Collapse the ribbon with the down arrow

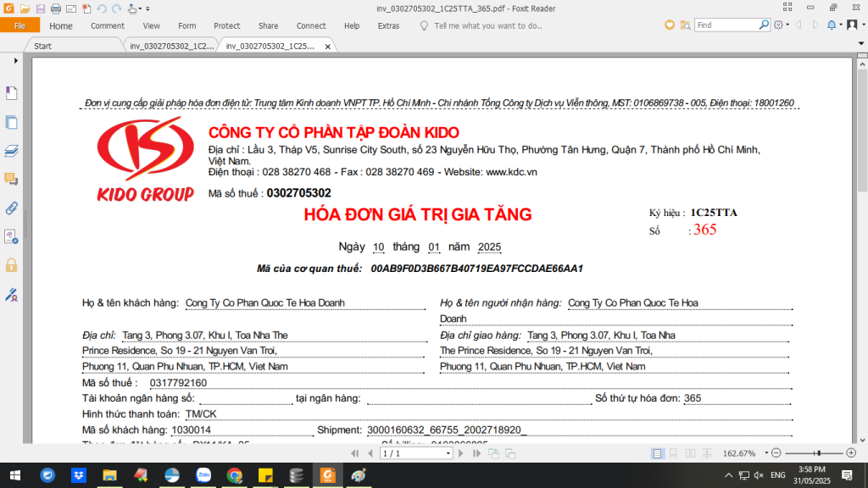tap(861, 43)
